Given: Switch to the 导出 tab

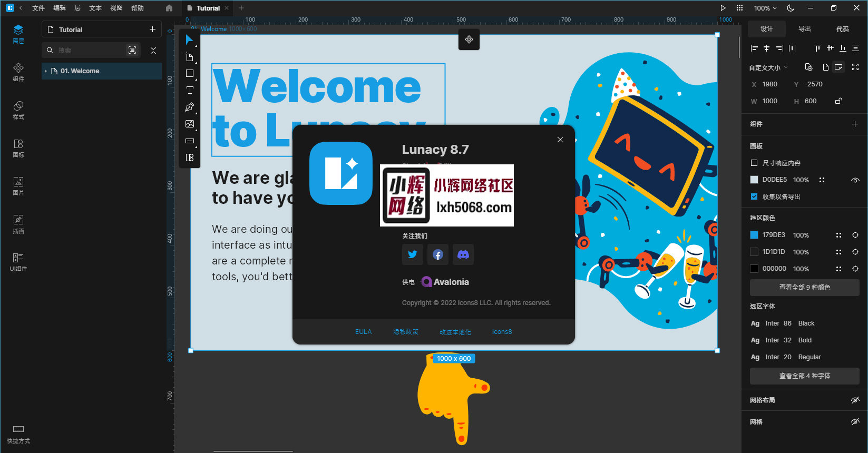Looking at the screenshot, I should tap(804, 29).
